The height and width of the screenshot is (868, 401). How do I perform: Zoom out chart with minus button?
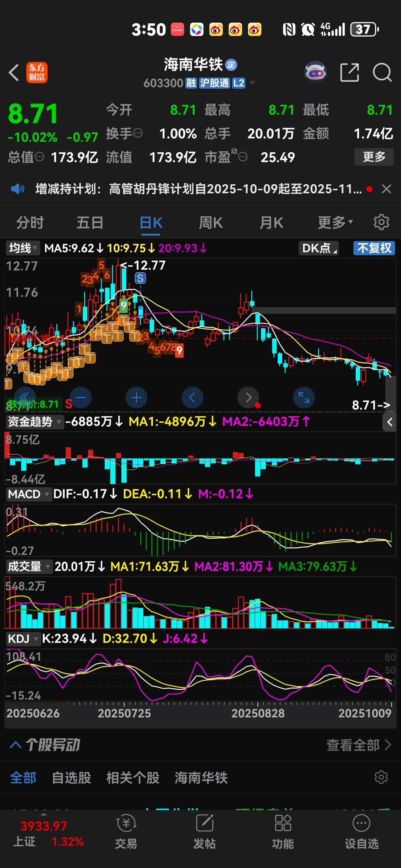pyautogui.click(x=81, y=398)
